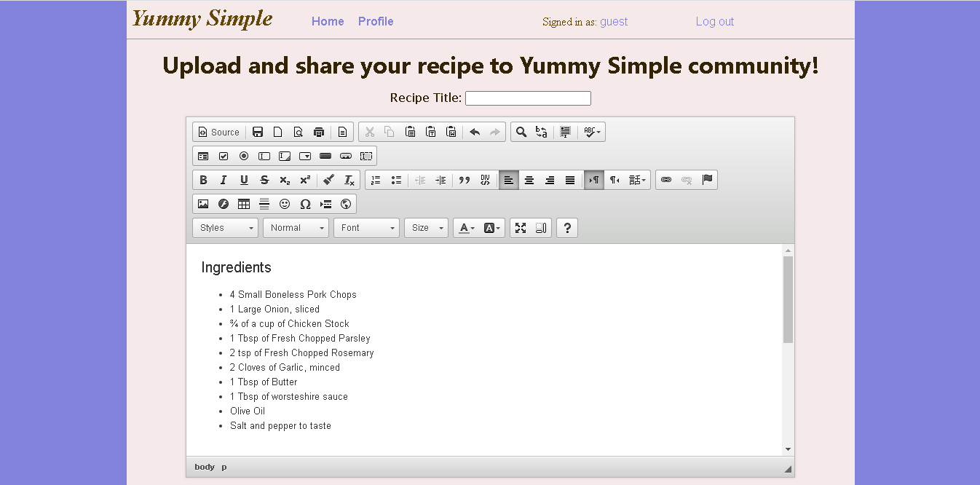
Task: Click the Select All icon
Action: click(565, 132)
